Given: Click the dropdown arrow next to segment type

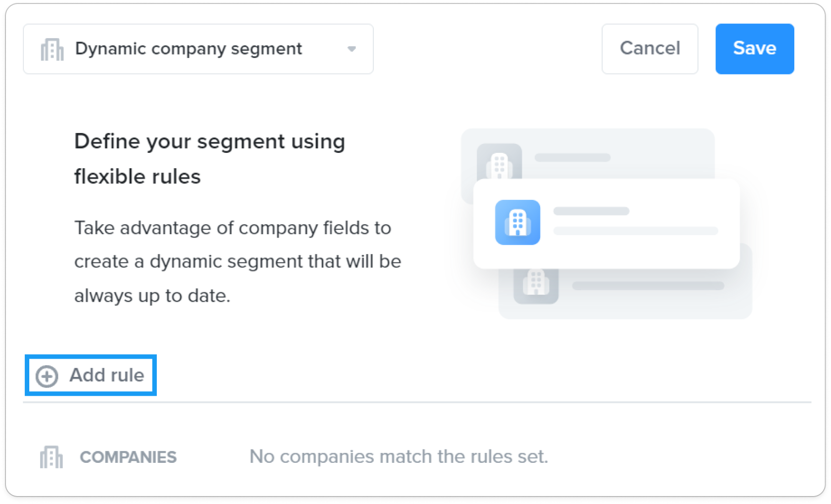Looking at the screenshot, I should 351,49.
